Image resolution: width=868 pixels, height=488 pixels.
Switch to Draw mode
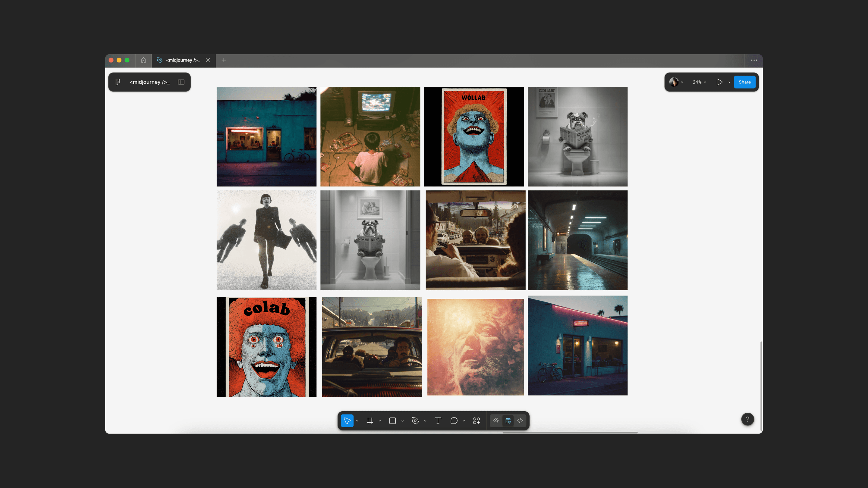[496, 421]
